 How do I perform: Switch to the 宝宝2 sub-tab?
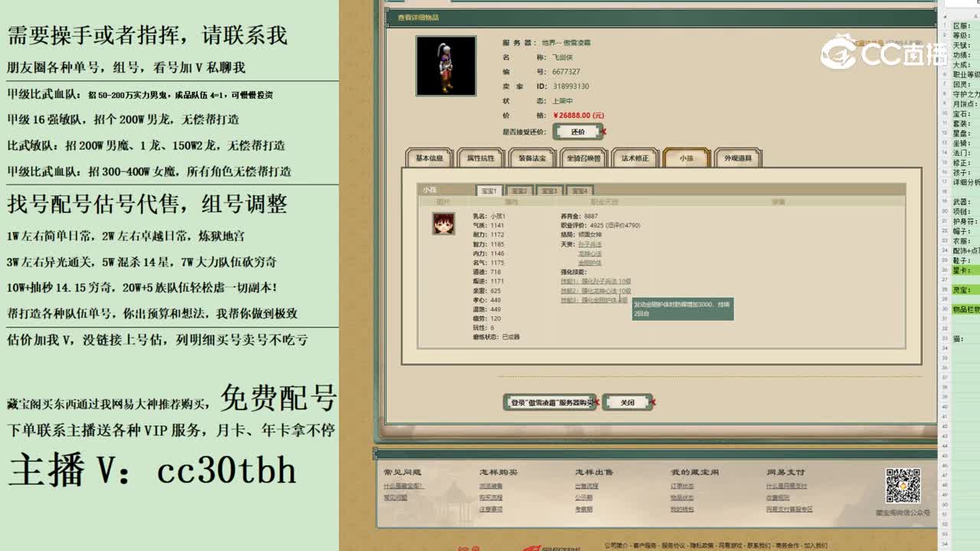(x=519, y=191)
